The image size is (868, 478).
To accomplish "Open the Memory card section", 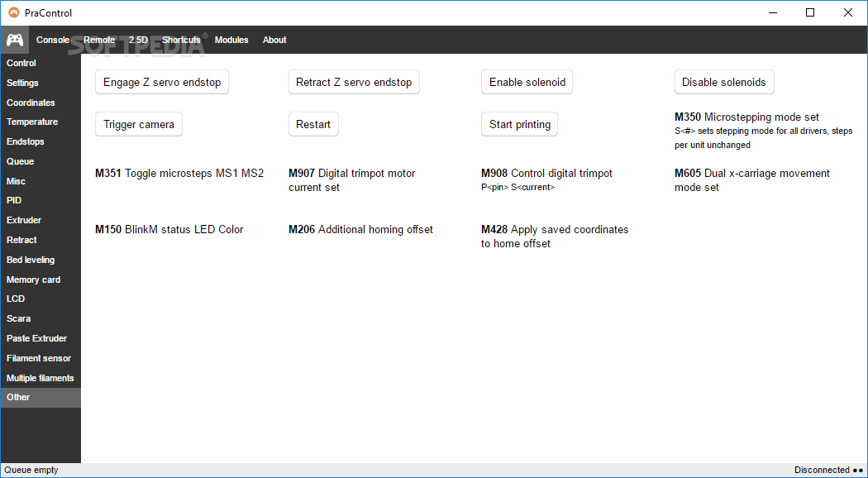I will (41, 280).
